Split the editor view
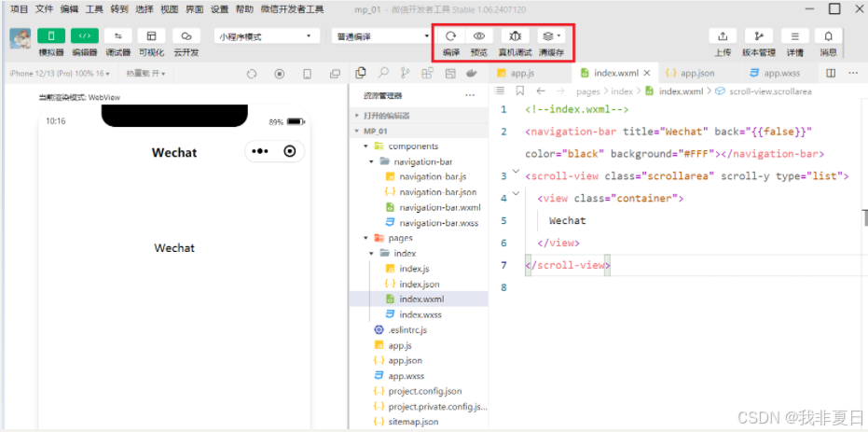This screenshot has width=868, height=432. [x=831, y=73]
